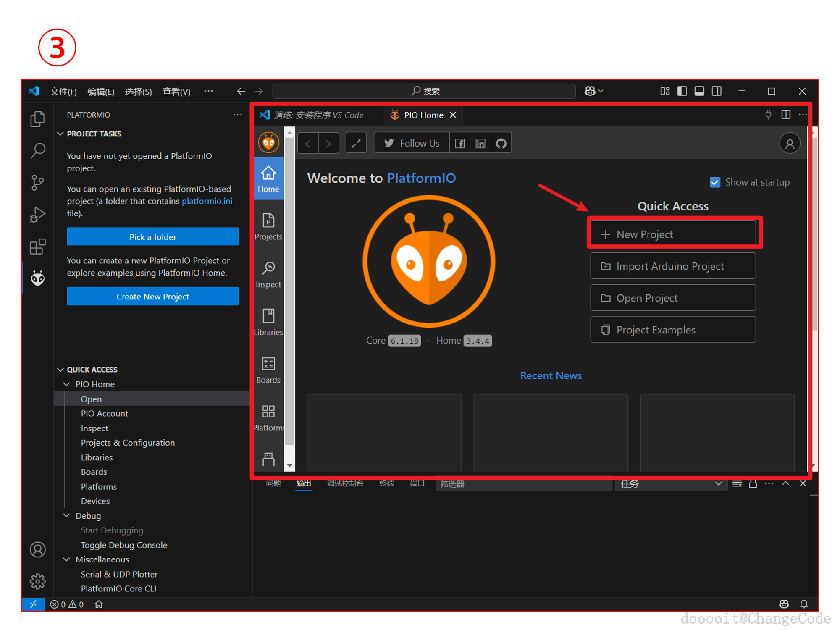Switch to the 演练: 安装程序 VS Code tab
The width and height of the screenshot is (840, 630).
(318, 115)
